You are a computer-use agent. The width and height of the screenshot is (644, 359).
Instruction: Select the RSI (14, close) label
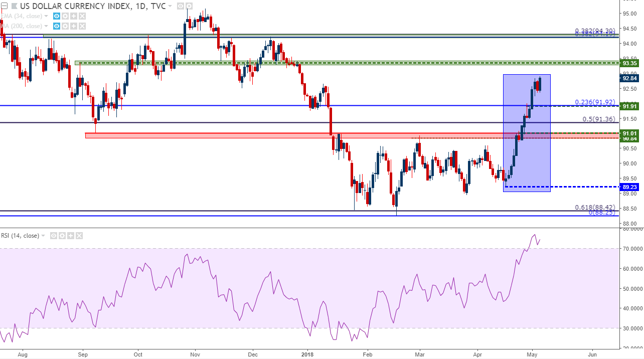pos(20,236)
